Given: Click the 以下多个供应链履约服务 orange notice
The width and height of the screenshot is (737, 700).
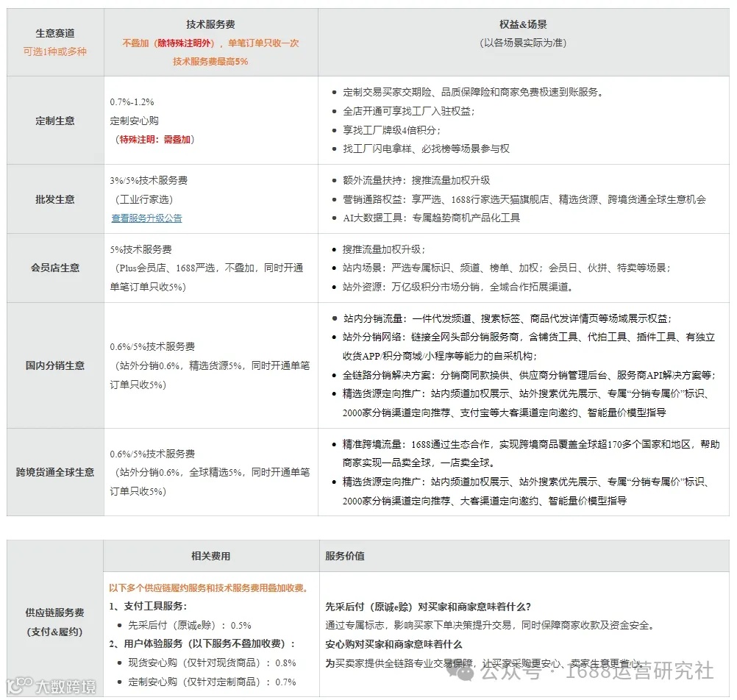Looking at the screenshot, I should (x=208, y=587).
